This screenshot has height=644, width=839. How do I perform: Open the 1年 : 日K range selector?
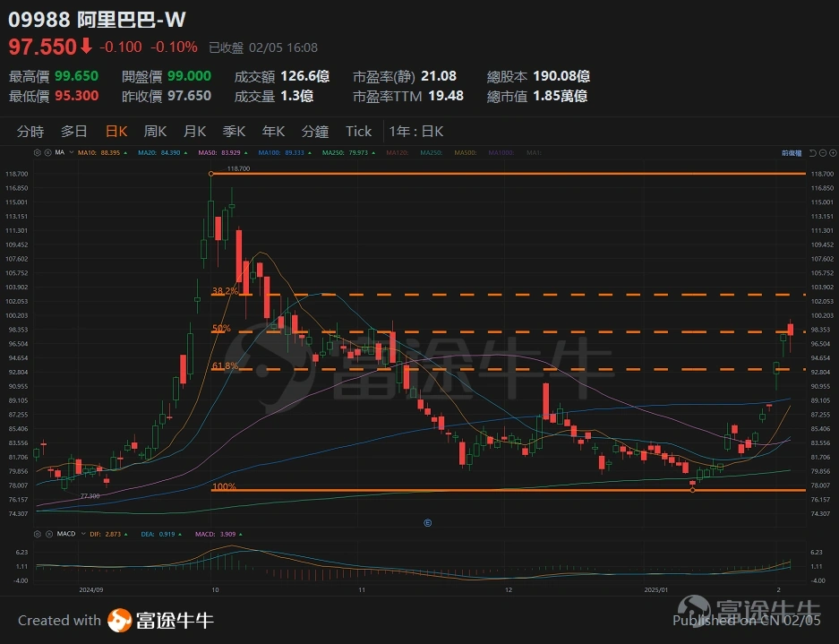point(416,131)
